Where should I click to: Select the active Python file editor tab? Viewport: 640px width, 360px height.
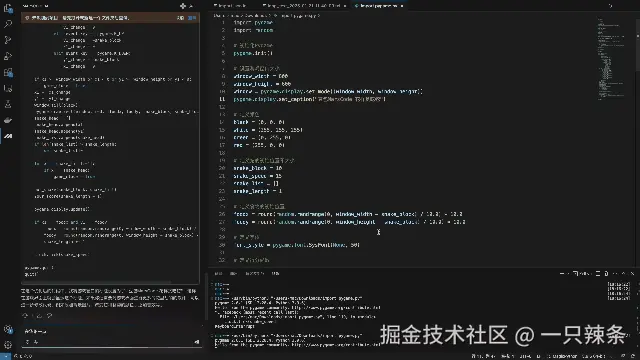tap(378, 6)
